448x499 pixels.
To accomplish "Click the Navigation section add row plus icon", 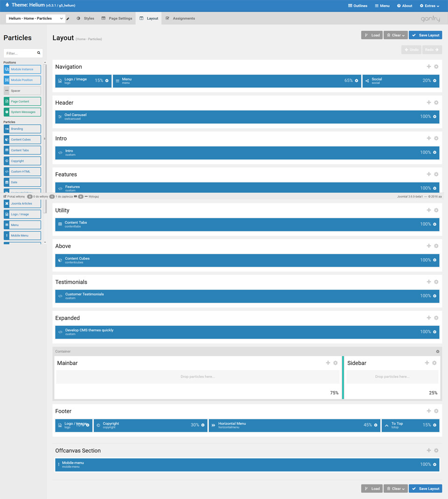I will tap(428, 66).
